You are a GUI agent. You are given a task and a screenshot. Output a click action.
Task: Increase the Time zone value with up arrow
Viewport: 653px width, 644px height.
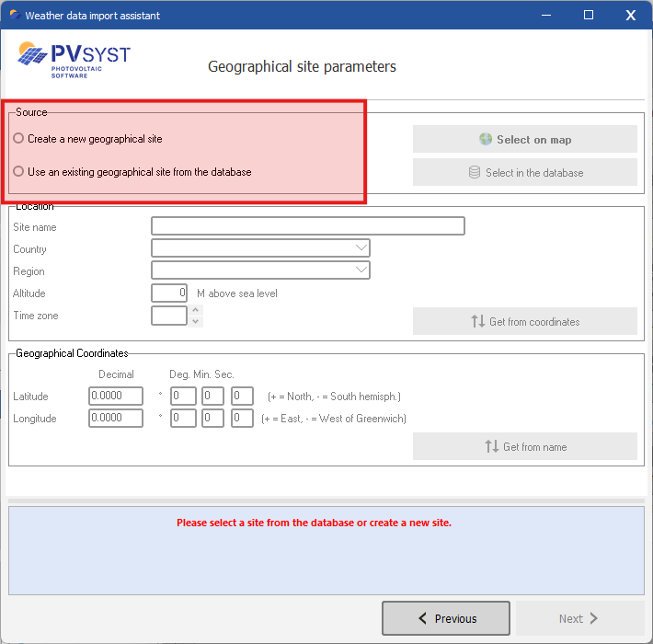pos(195,311)
